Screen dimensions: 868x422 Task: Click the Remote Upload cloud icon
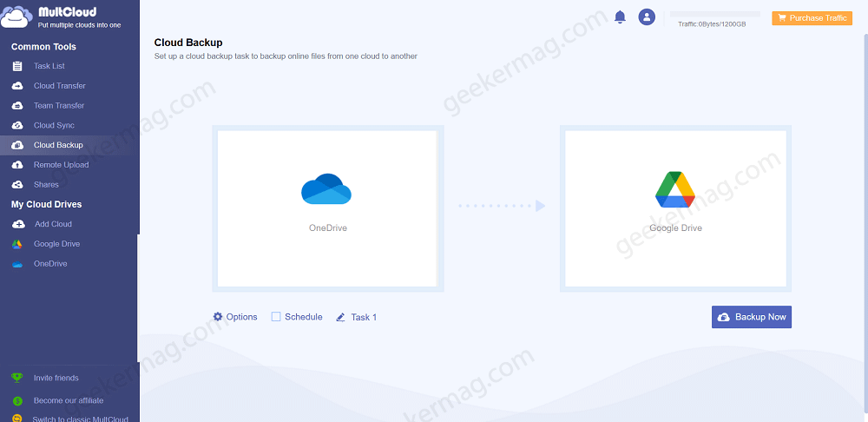(x=17, y=165)
